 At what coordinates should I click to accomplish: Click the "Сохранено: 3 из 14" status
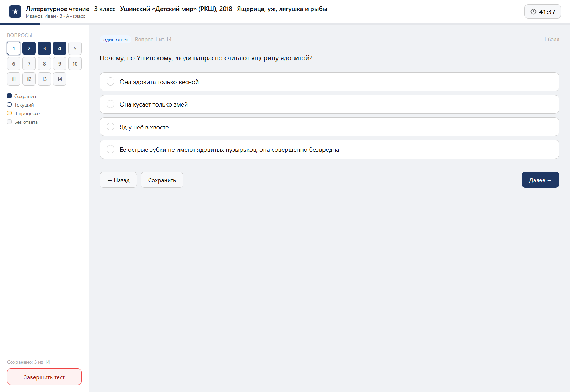(28, 362)
